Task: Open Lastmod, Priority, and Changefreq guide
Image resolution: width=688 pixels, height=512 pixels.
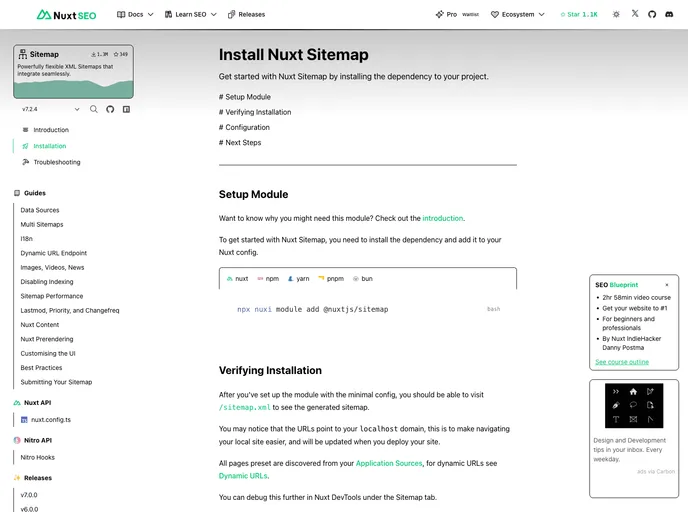Action: click(70, 311)
